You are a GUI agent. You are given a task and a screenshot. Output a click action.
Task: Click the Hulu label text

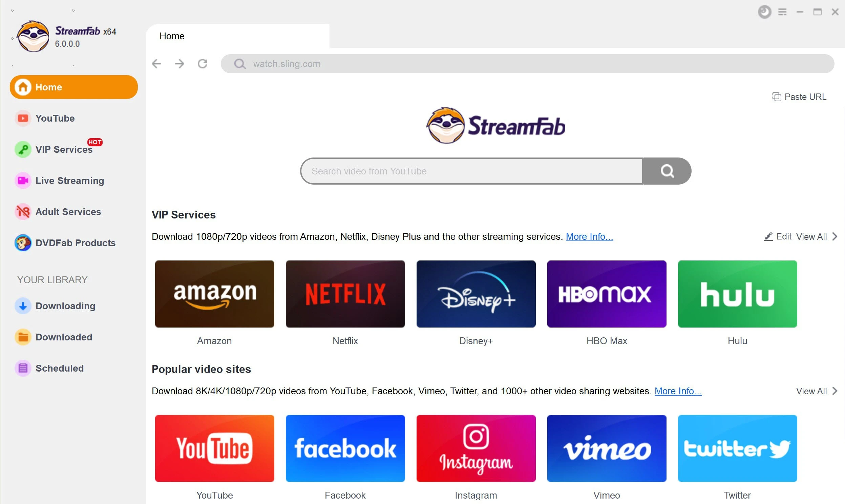[737, 341]
